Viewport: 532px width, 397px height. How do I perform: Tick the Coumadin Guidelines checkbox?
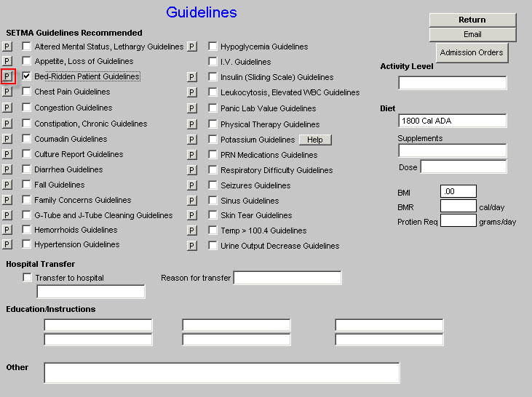click(x=26, y=138)
